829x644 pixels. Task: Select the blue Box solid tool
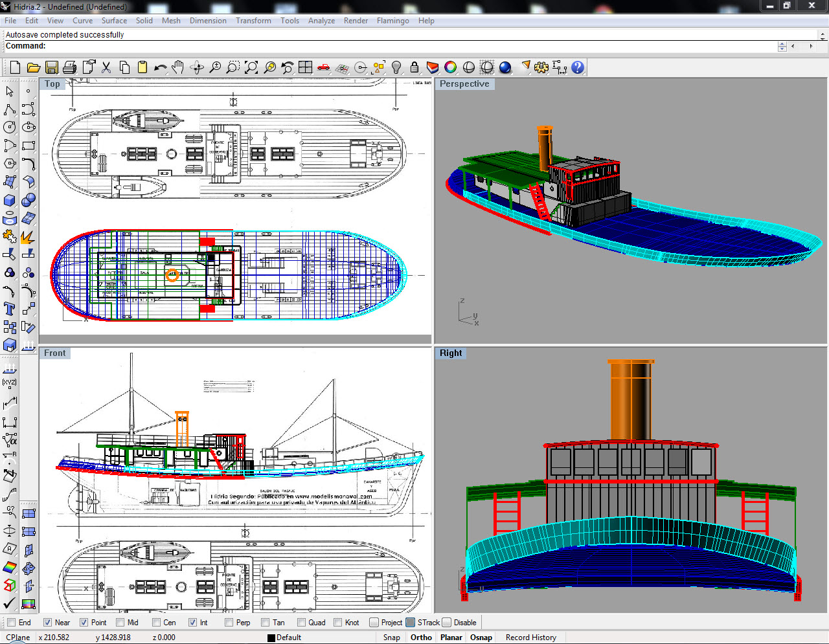[10, 200]
